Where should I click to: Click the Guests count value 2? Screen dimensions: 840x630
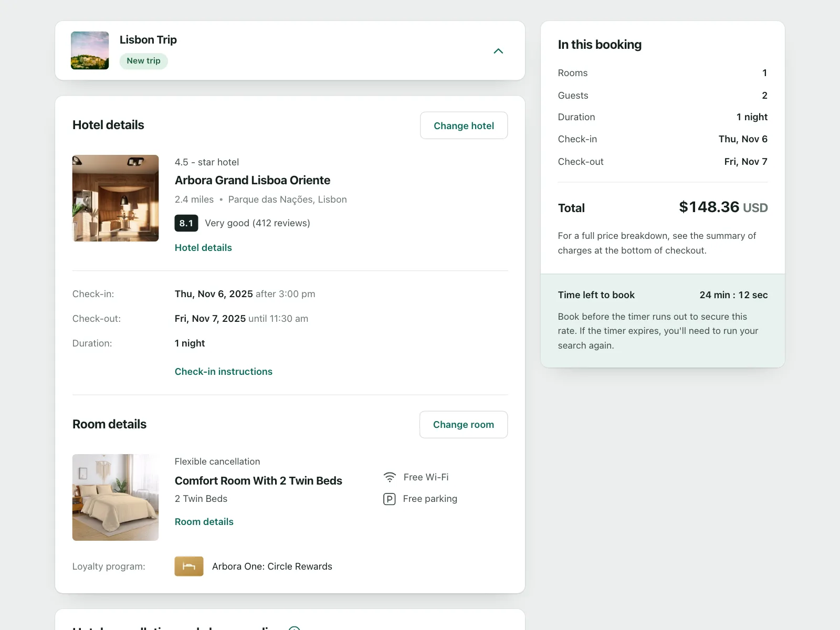765,96
